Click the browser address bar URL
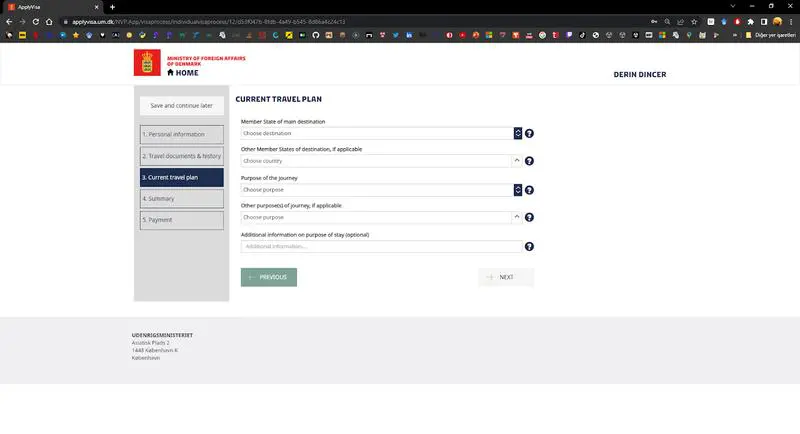This screenshot has width=800, height=434. click(x=208, y=22)
